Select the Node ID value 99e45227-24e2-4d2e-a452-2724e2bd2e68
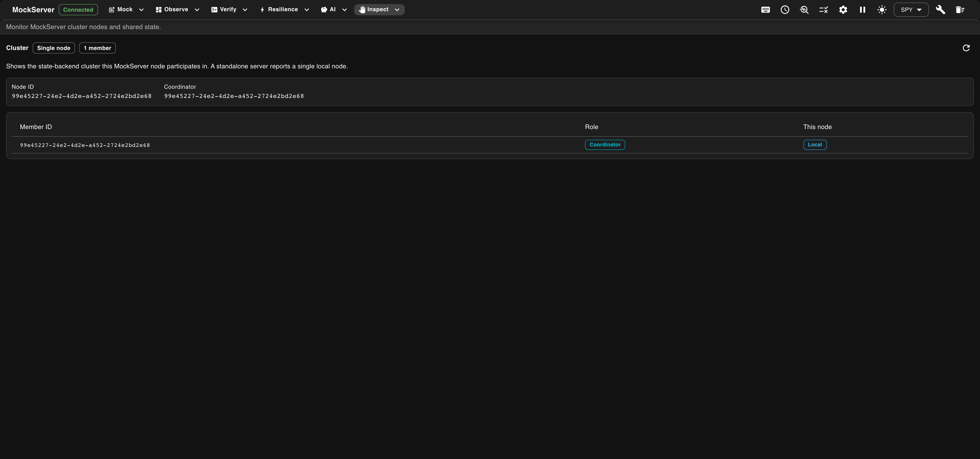The image size is (980, 459). coord(81,96)
